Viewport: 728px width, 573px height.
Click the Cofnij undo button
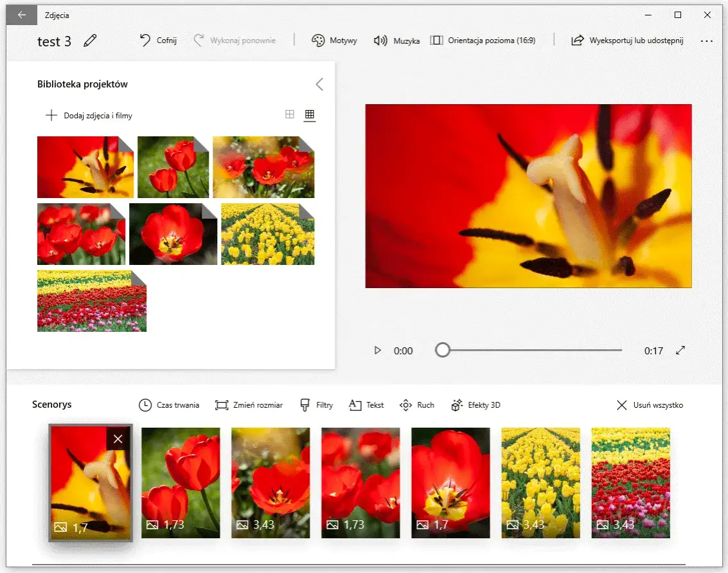[x=158, y=41]
